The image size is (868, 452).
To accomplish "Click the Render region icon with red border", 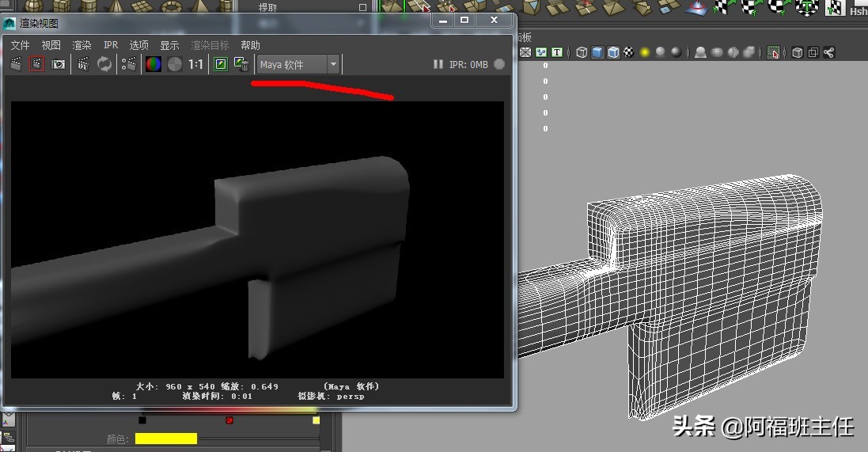I will [36, 64].
